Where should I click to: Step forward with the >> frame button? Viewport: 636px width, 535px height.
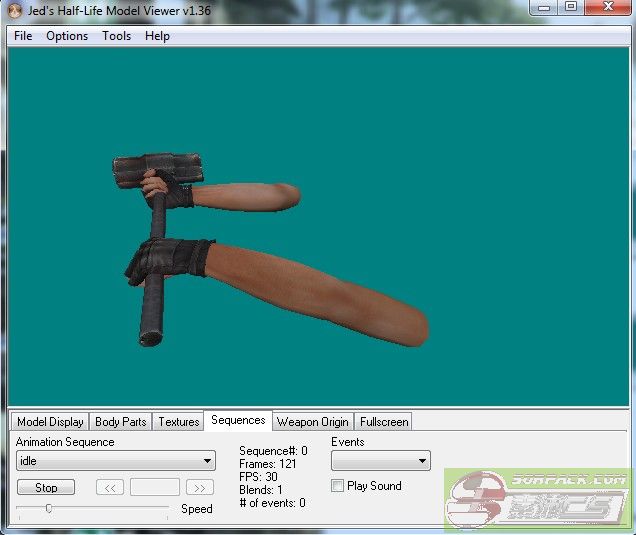point(200,487)
